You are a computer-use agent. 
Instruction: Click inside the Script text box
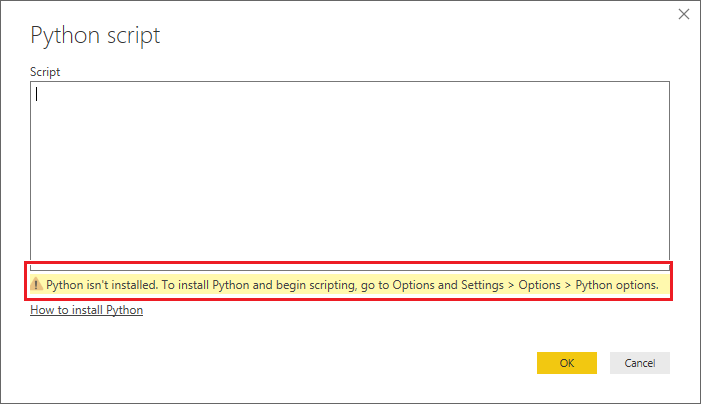(x=350, y=170)
